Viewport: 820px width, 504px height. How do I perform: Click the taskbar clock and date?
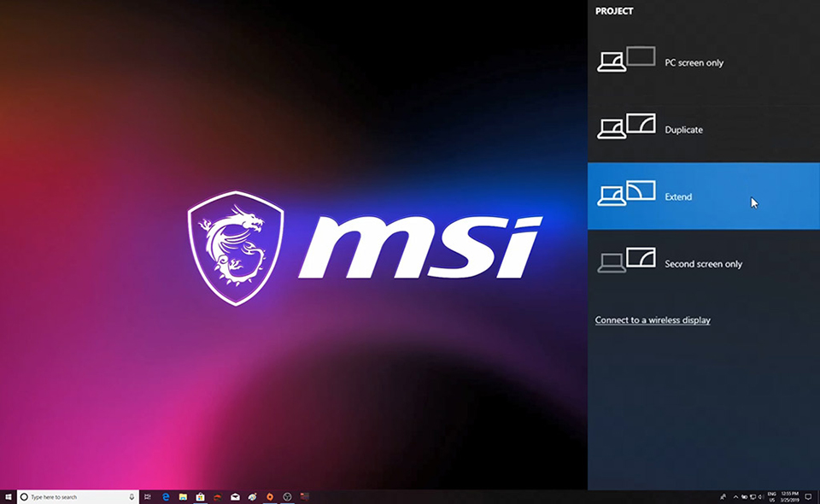click(x=791, y=496)
